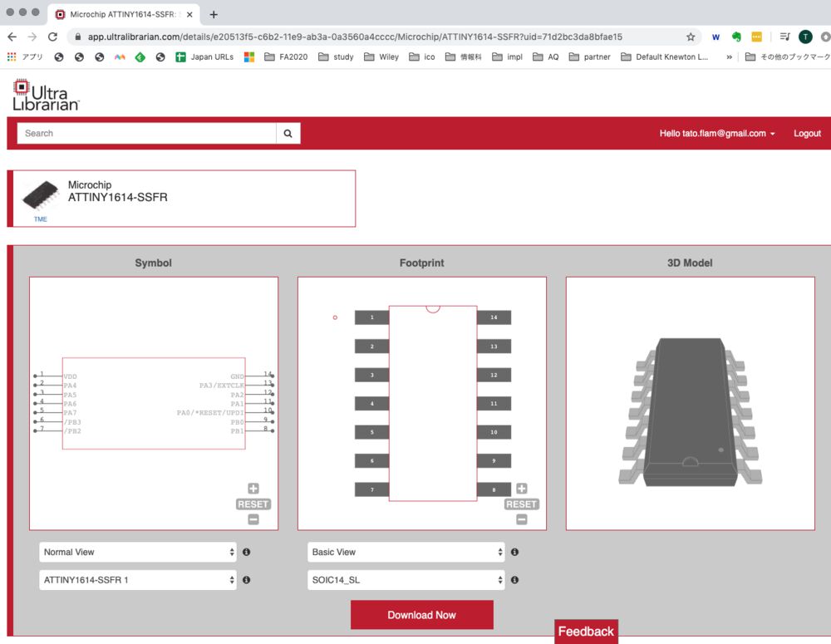Click the TME distributor link
This screenshot has width=831, height=644.
pyautogui.click(x=40, y=219)
